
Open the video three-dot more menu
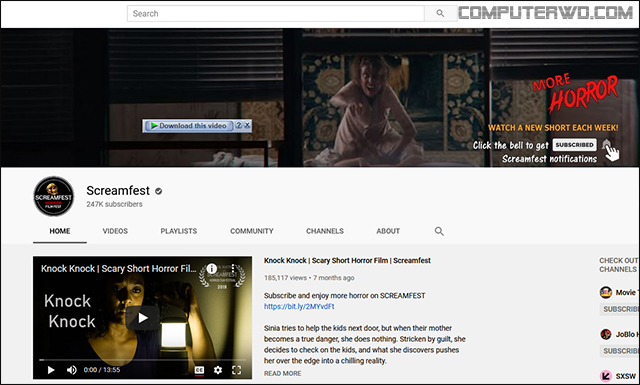click(x=233, y=268)
